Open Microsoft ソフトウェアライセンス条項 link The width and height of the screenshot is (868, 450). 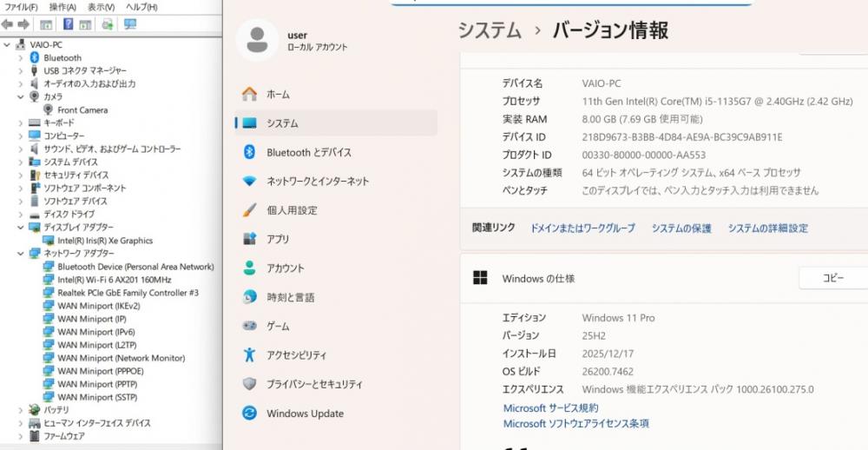(575, 424)
